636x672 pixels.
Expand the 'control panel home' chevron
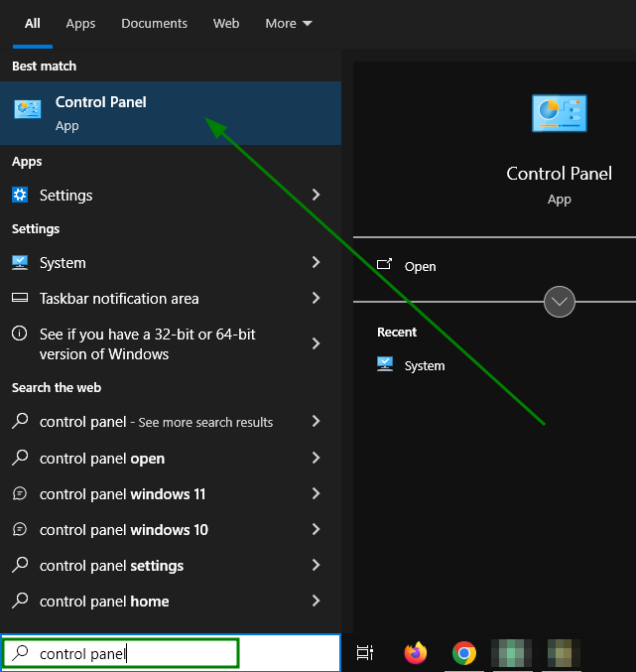click(x=317, y=601)
